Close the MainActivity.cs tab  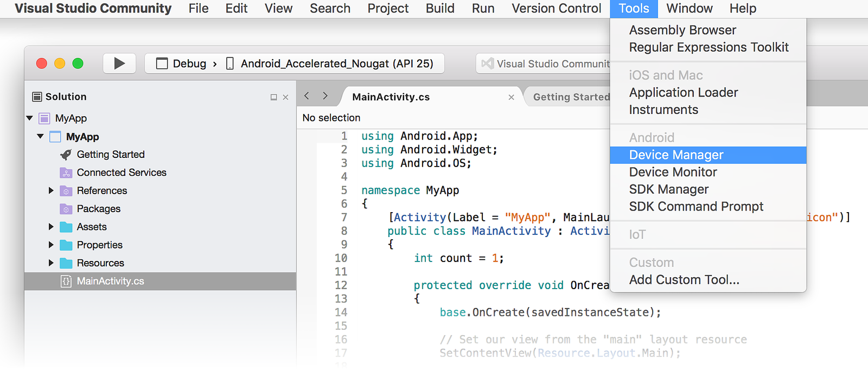pos(511,97)
